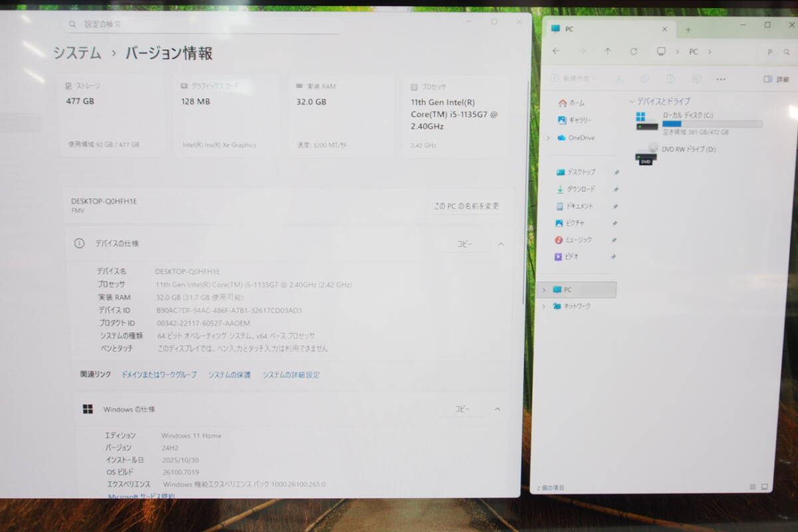
Task: Open the システムの詳細設定 link
Action: [291, 374]
